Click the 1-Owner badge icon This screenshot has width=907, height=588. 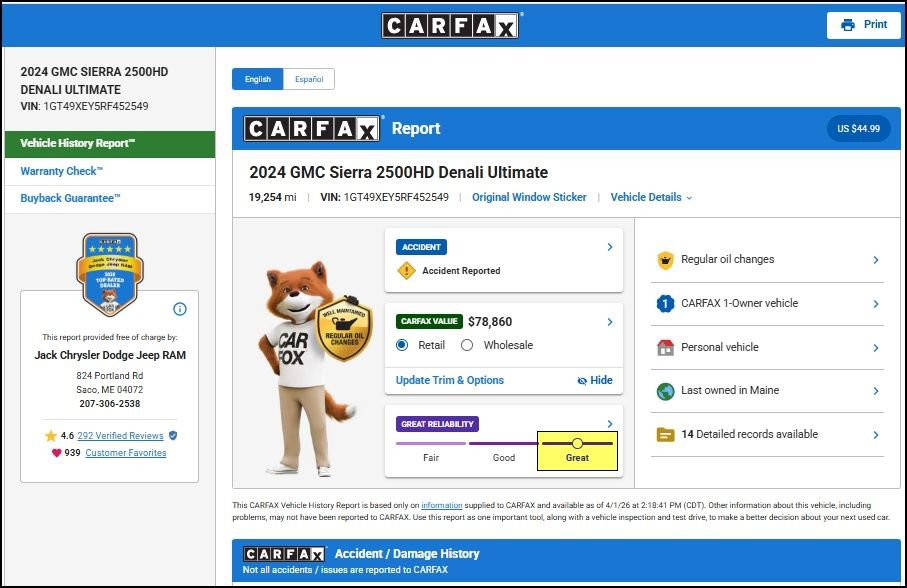tap(665, 304)
